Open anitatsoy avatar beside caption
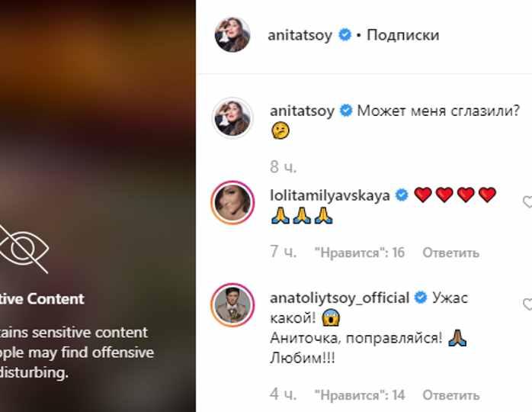Screen dimensions: 532x412 click(232, 117)
